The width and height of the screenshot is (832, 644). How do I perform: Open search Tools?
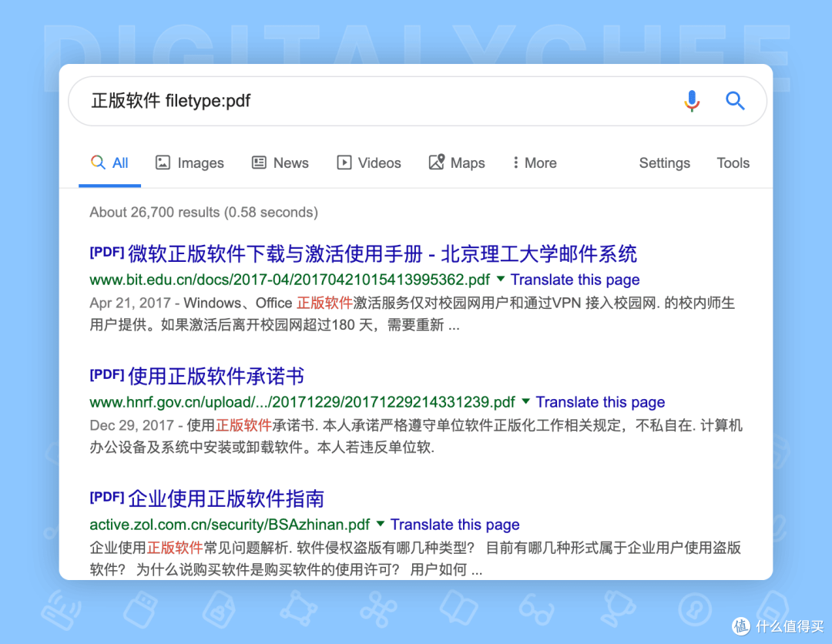[733, 163]
